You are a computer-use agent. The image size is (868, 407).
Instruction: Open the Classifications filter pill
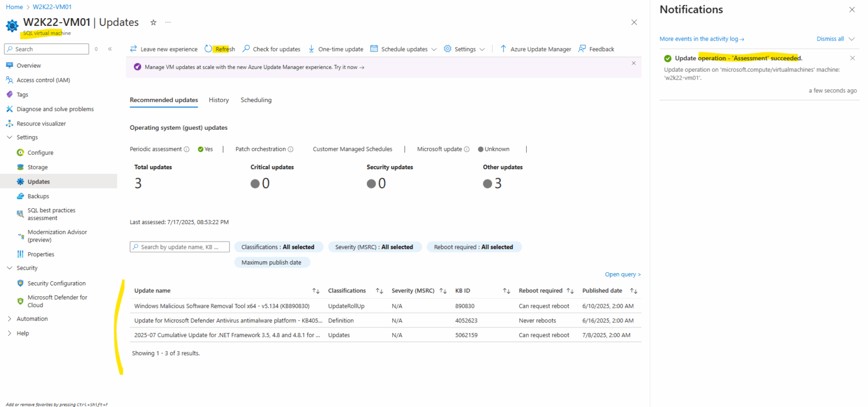pos(278,247)
